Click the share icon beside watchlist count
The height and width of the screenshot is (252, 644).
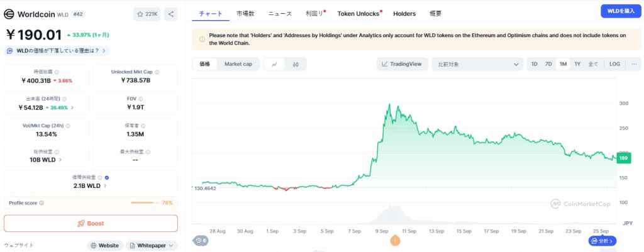pyautogui.click(x=171, y=14)
